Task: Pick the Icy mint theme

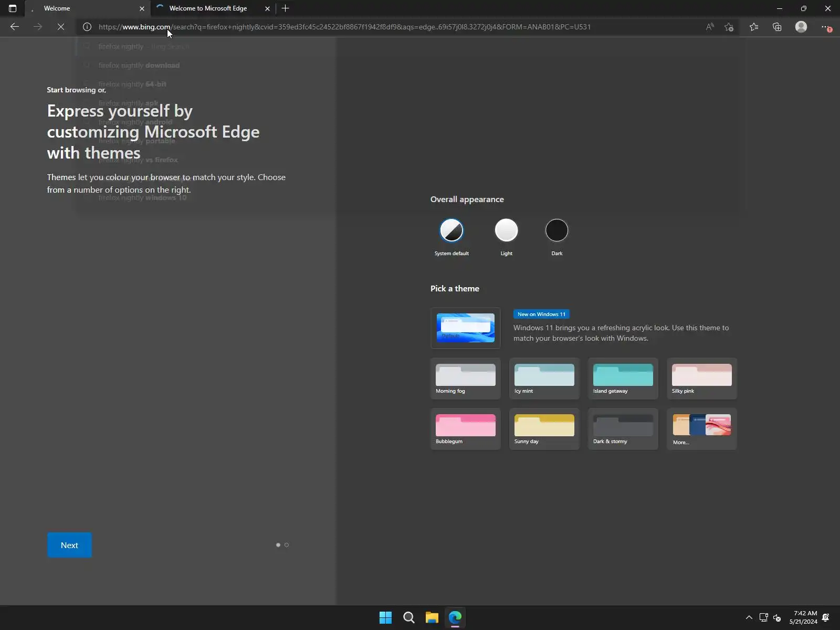Action: click(x=544, y=379)
